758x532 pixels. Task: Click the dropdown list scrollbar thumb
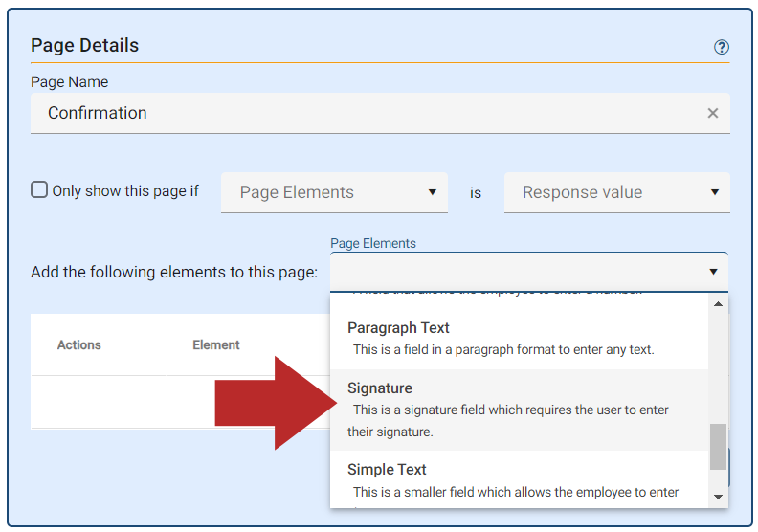(718, 447)
